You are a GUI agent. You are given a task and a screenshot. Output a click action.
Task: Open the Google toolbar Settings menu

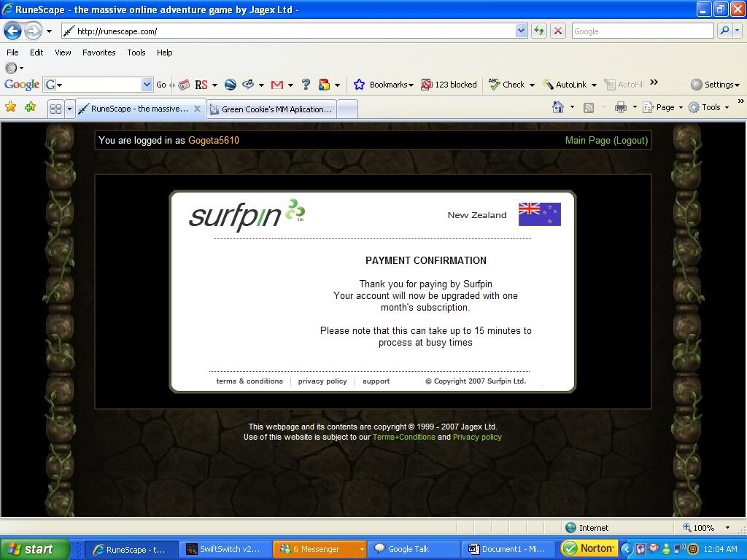pos(715,85)
